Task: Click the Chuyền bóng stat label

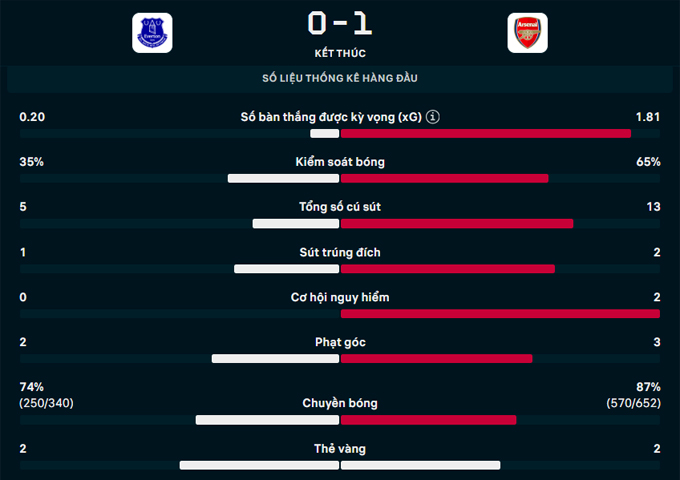Action: [340, 403]
